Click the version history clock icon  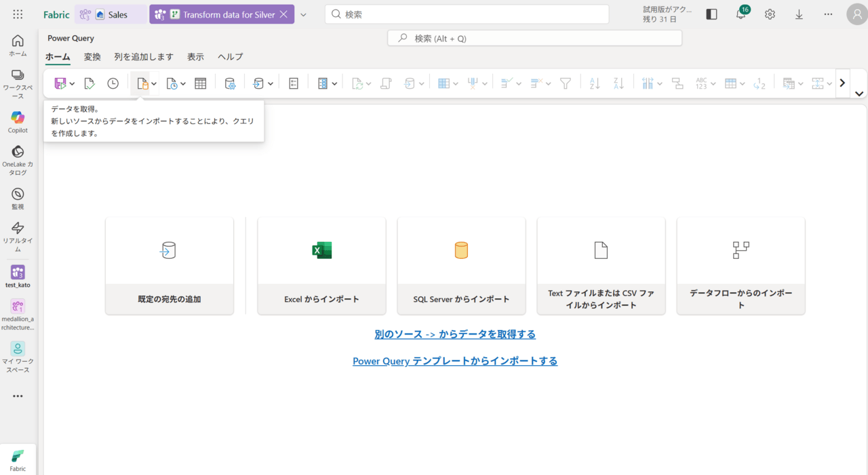pyautogui.click(x=113, y=83)
